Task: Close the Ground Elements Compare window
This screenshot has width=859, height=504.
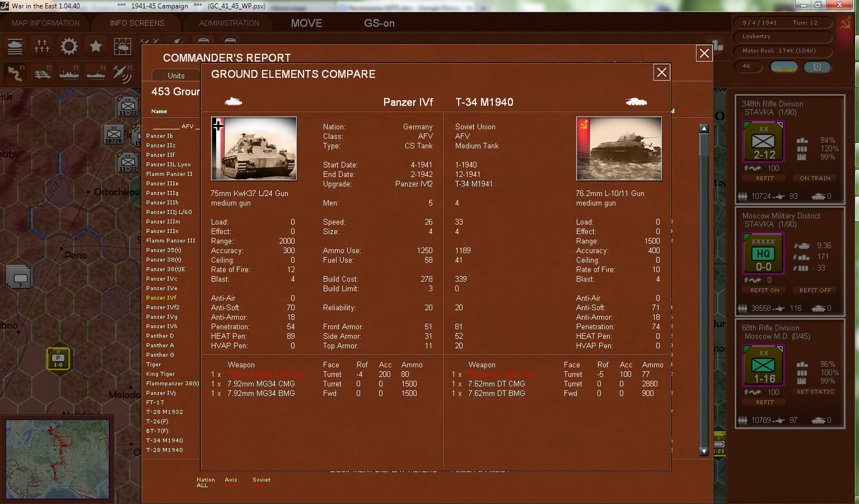Action: tap(662, 72)
